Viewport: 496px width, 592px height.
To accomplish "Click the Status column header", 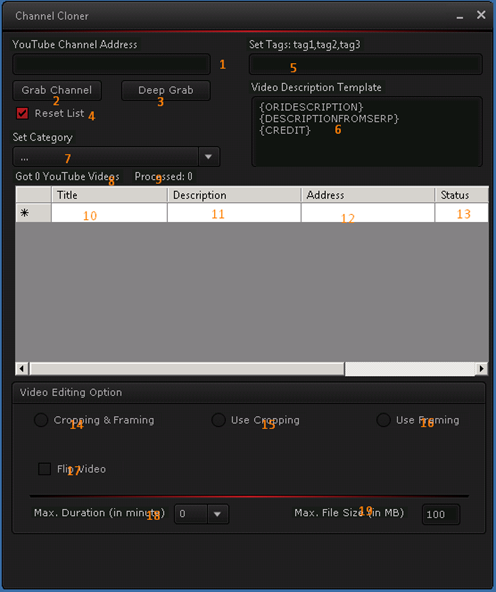I will click(462, 195).
